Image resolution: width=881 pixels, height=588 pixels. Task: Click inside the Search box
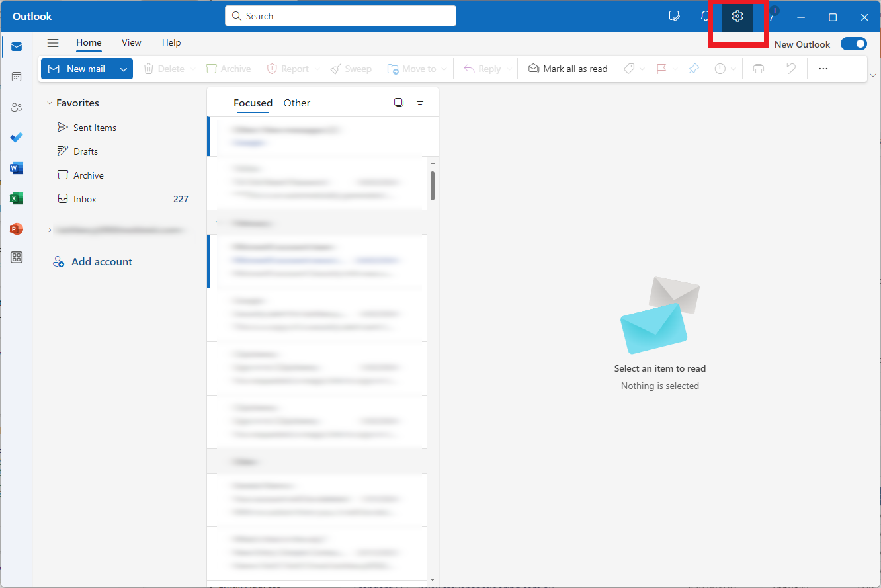[341, 16]
